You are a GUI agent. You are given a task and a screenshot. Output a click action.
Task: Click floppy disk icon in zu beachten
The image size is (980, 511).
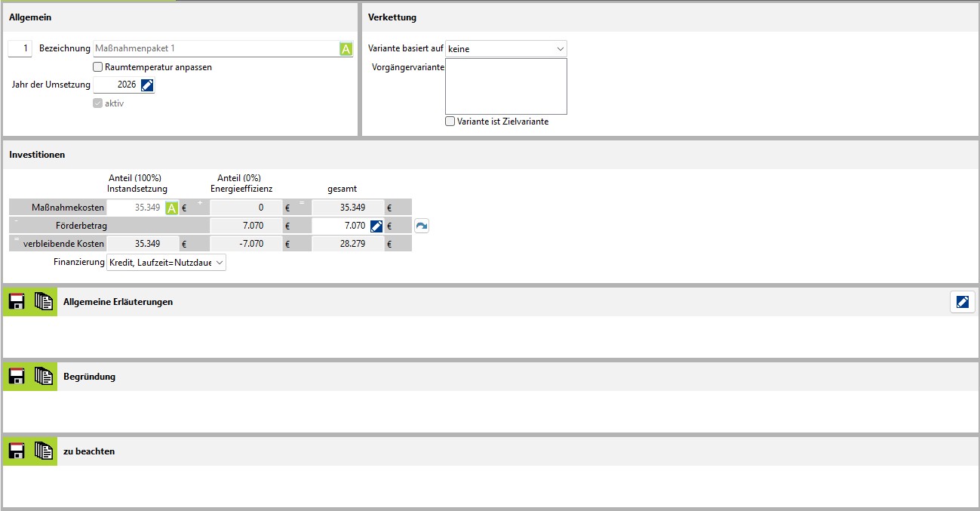[16, 451]
